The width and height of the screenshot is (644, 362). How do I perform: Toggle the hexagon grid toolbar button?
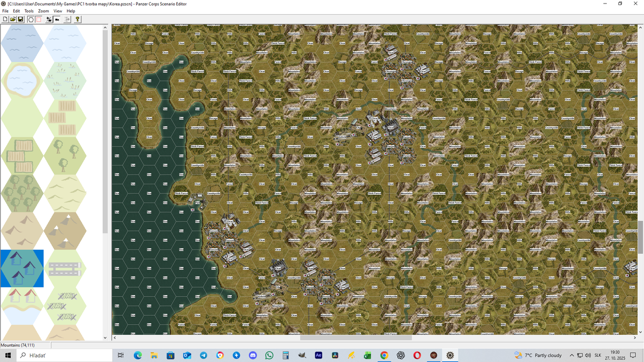[x=31, y=19]
